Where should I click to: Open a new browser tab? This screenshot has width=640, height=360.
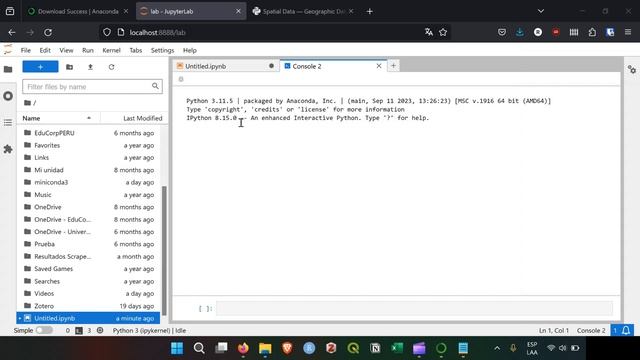tap(369, 11)
